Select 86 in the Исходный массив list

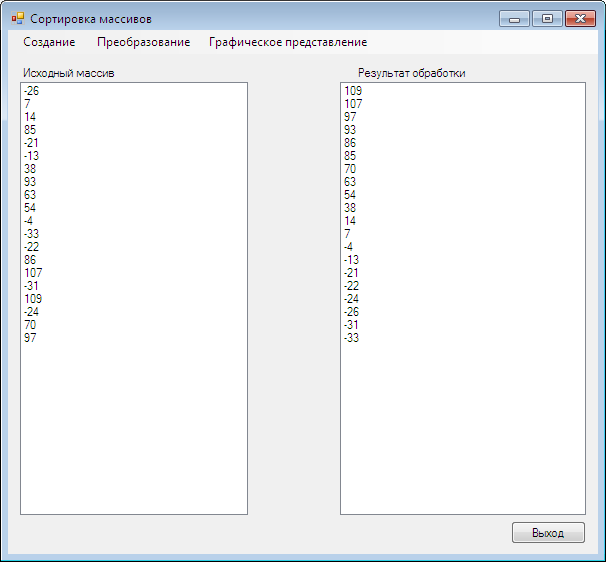point(134,260)
